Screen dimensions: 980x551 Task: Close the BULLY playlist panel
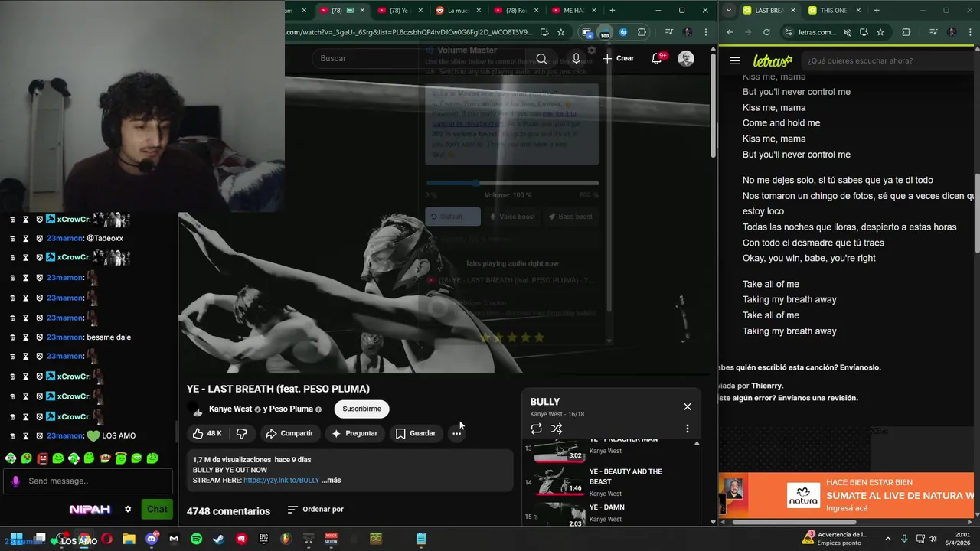tap(687, 406)
